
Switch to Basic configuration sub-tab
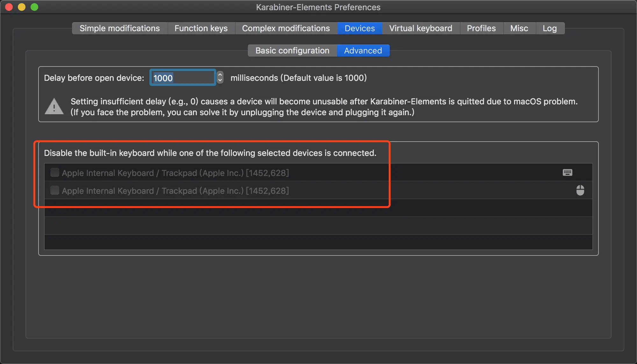292,51
